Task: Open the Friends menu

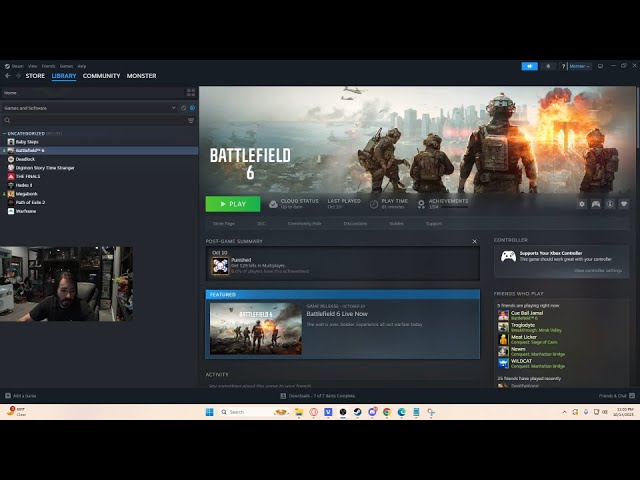Action: click(x=48, y=66)
